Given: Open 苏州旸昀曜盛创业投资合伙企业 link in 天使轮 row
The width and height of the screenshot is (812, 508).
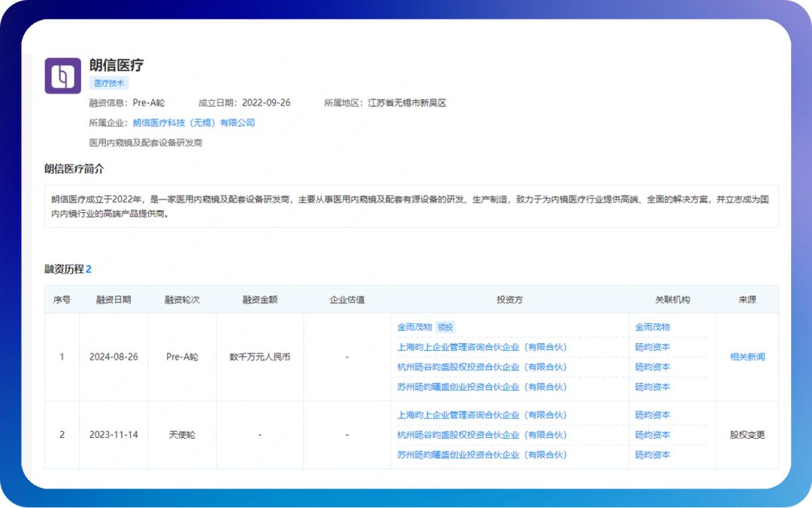Looking at the screenshot, I should pos(482,455).
